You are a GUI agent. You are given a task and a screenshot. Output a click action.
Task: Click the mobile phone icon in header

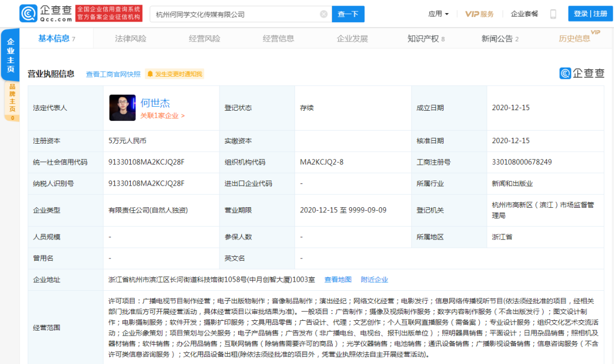pyautogui.click(x=553, y=14)
